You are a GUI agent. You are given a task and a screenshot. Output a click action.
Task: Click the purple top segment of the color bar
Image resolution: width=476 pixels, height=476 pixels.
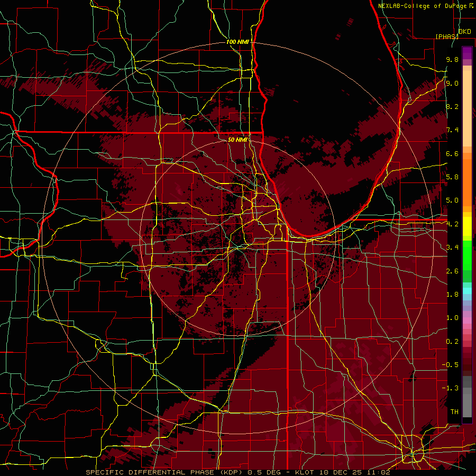[x=467, y=53]
